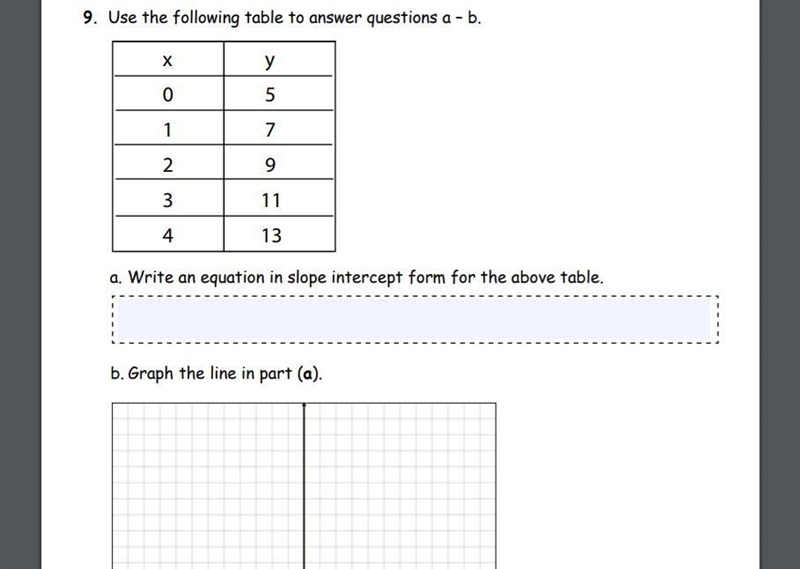Click the table cell showing y value 5

tap(279, 93)
